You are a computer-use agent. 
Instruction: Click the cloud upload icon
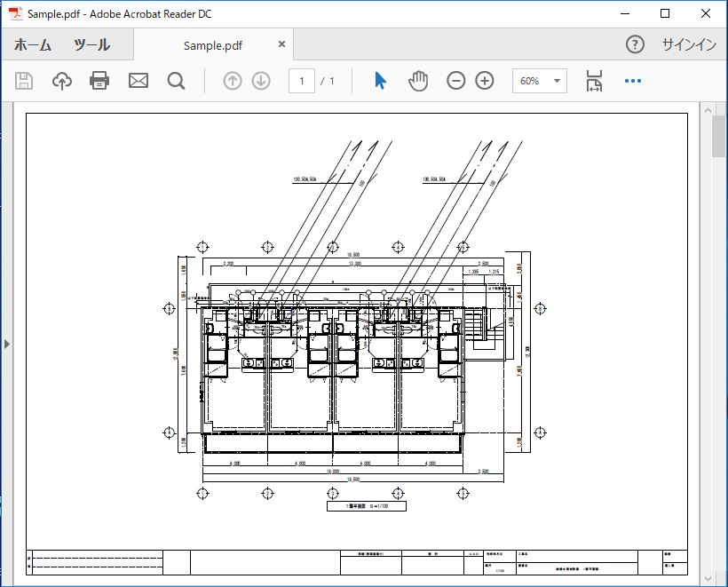tap(62, 81)
